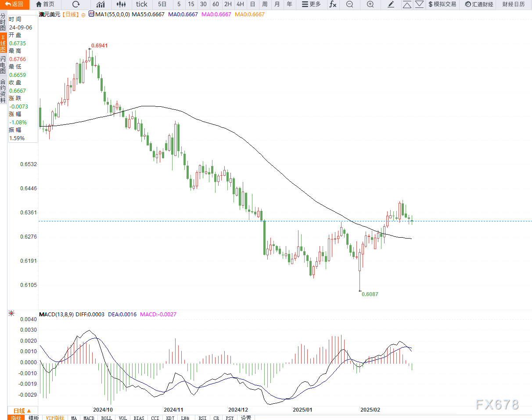Open the 日线 period selector at the bottom
Image resolution: width=532 pixels, height=420 pixels.
point(22,410)
